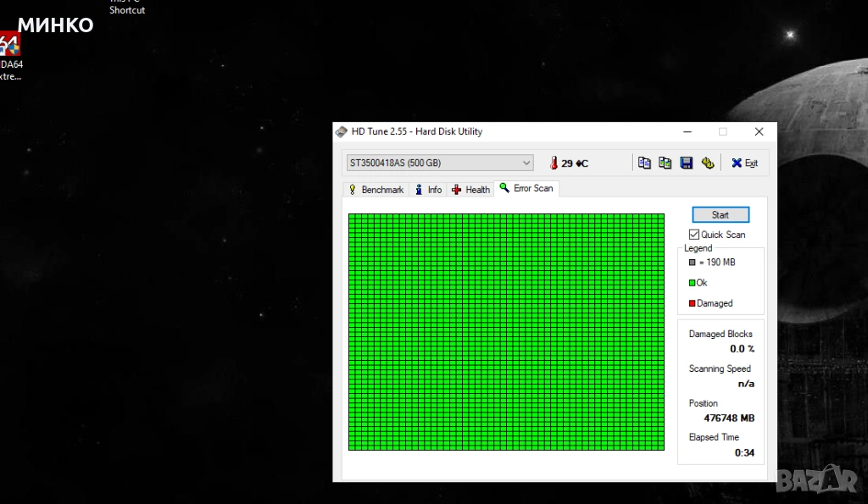Screen dimensions: 868x504
Task: Click the green Ok legend swatch
Action: coord(692,283)
